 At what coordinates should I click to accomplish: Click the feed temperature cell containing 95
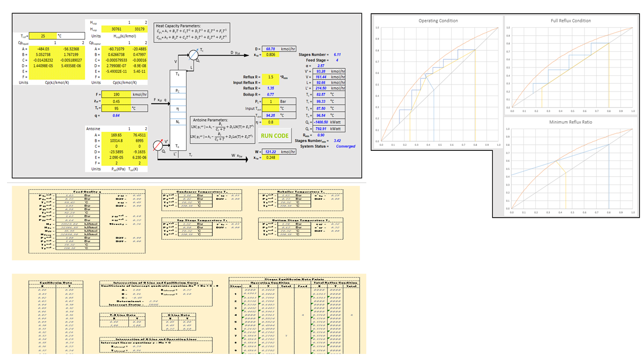[x=115, y=108]
